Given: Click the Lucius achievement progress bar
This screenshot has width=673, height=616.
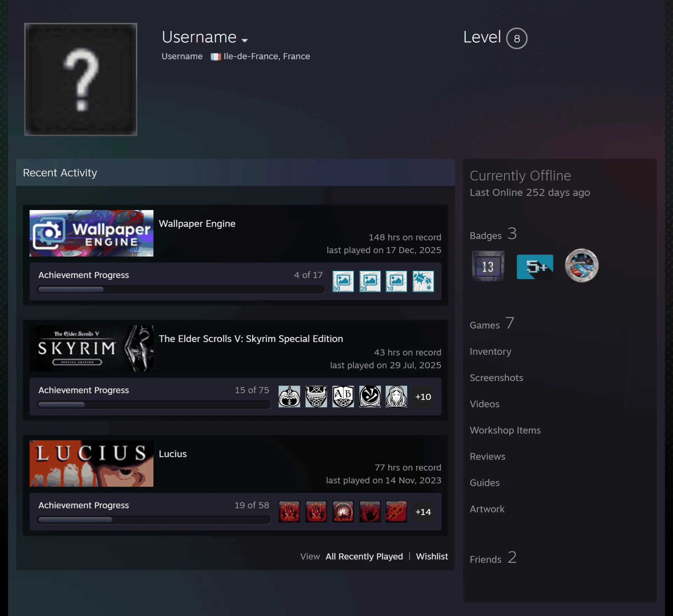Looking at the screenshot, I should click(x=154, y=520).
